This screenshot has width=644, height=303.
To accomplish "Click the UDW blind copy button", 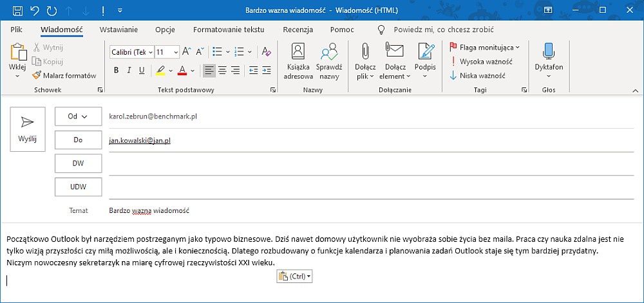I will click(x=78, y=187).
